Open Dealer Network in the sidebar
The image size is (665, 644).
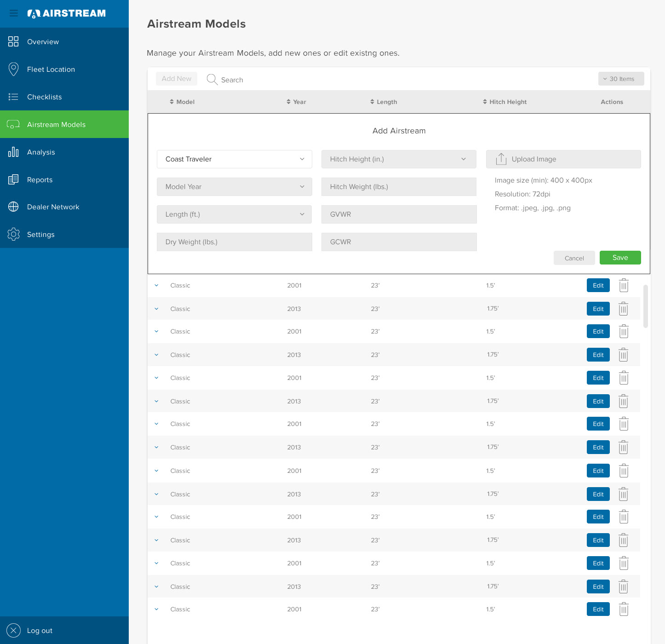(64, 207)
